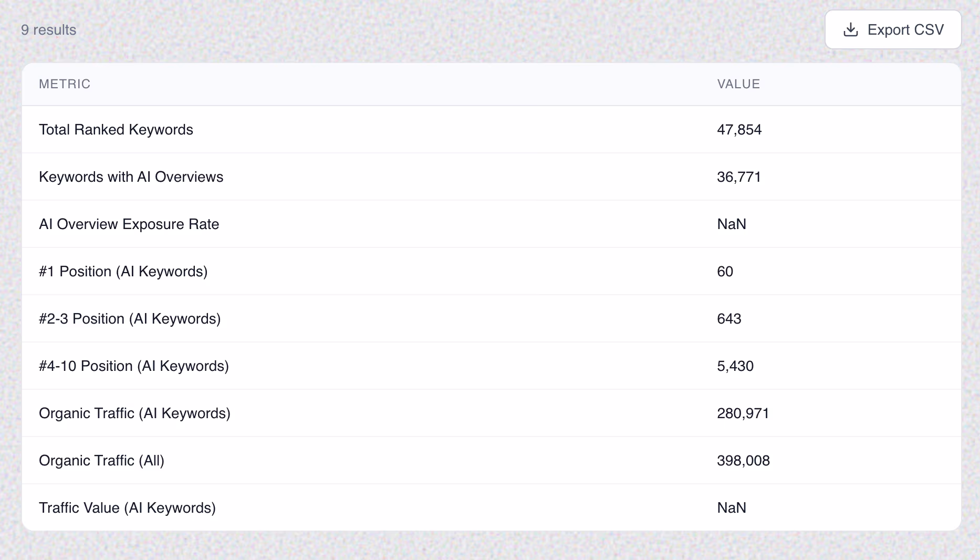Image resolution: width=980 pixels, height=560 pixels.
Task: Click the 9 results count text
Action: [48, 30]
